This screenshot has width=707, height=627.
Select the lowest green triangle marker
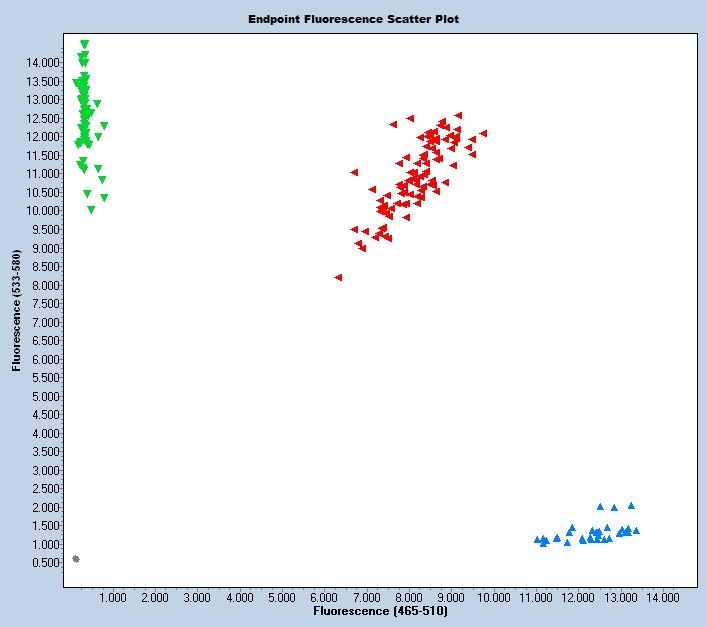pyautogui.click(x=91, y=210)
